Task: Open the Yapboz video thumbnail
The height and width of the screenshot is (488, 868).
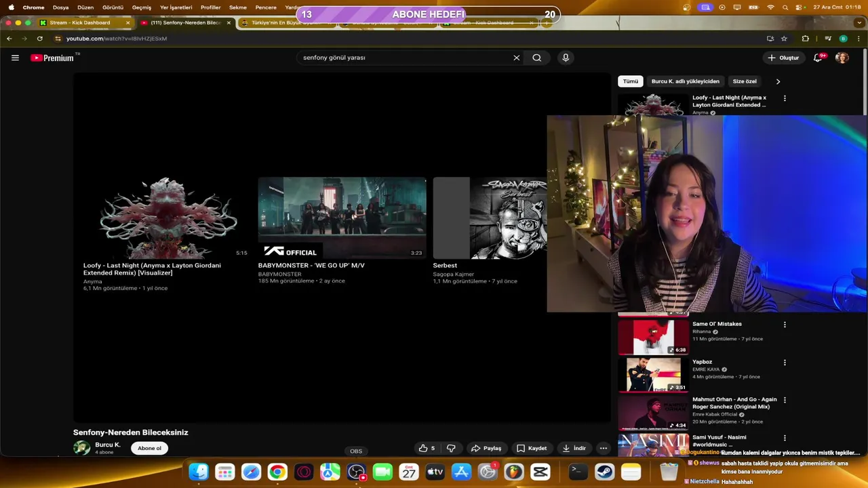Action: click(x=653, y=374)
